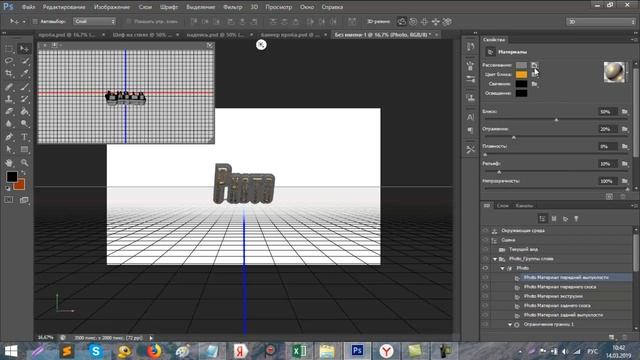Click the Блеск slider handle

tap(556, 120)
